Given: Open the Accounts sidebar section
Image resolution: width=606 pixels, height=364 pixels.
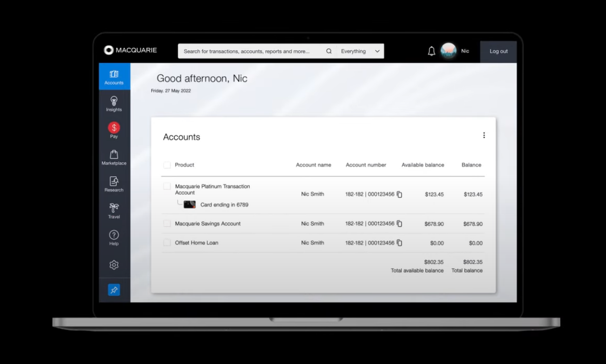Looking at the screenshot, I should tap(114, 76).
